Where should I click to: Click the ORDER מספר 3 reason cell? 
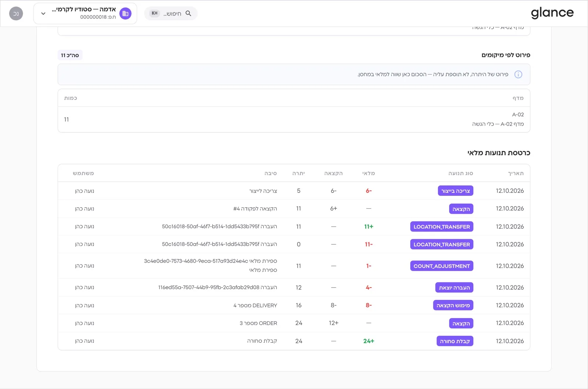[x=258, y=323]
